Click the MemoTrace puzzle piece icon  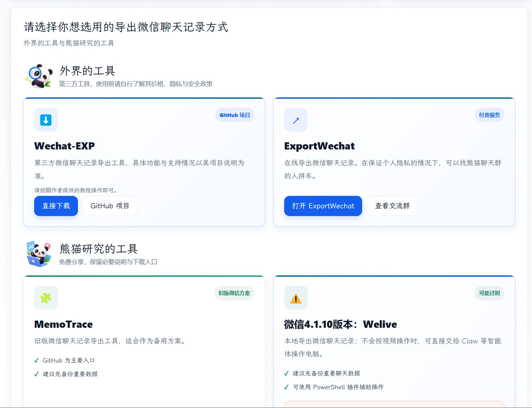coord(46,298)
